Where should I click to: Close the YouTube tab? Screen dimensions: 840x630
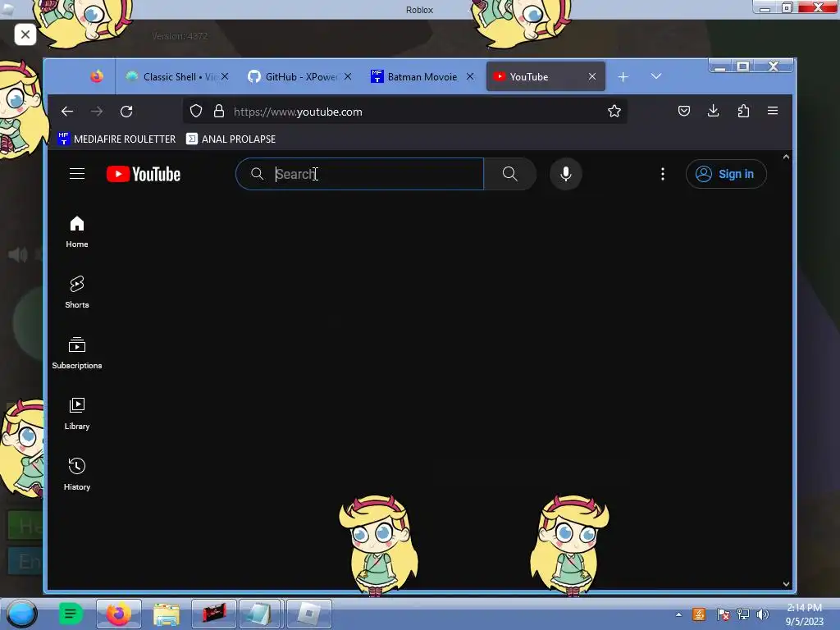click(x=592, y=76)
